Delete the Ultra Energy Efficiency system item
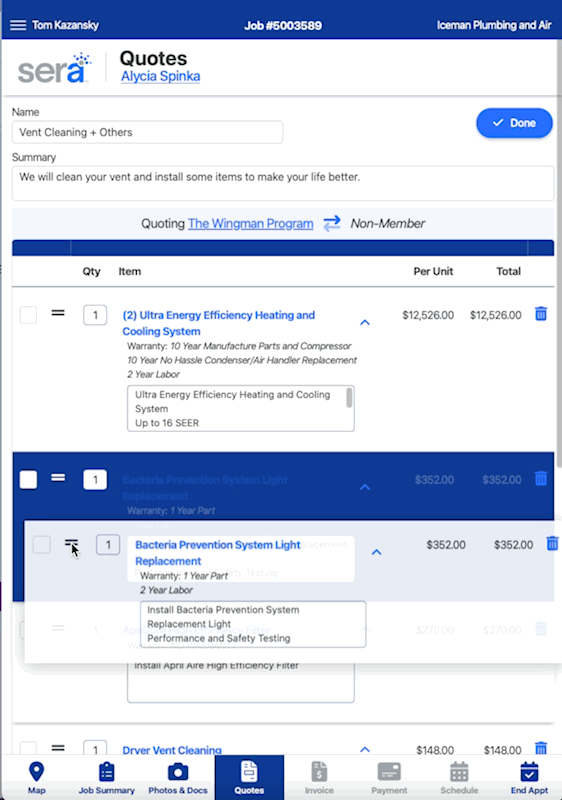 point(541,314)
